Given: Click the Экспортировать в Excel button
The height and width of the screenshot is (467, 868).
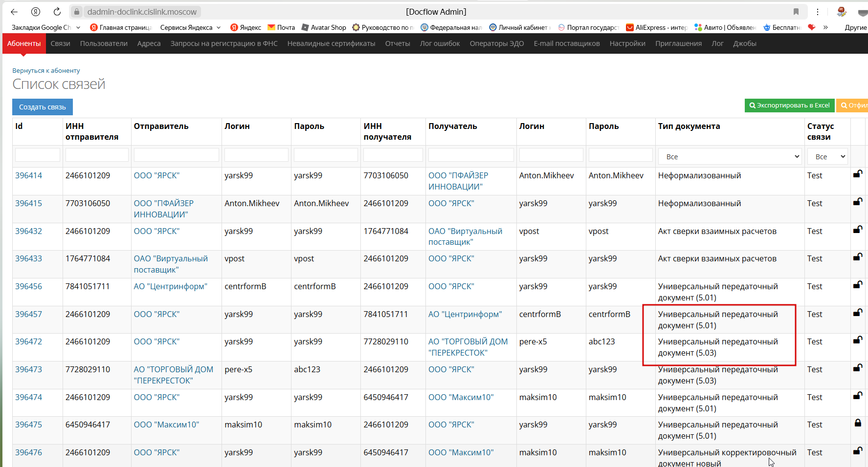Looking at the screenshot, I should [x=790, y=106].
